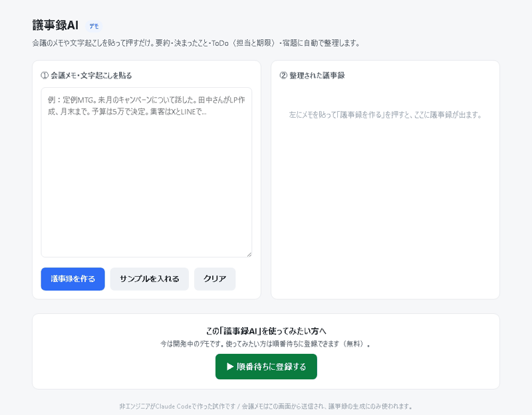Click the text 今は開発中のデモです
532x415 pixels.
tap(192, 344)
